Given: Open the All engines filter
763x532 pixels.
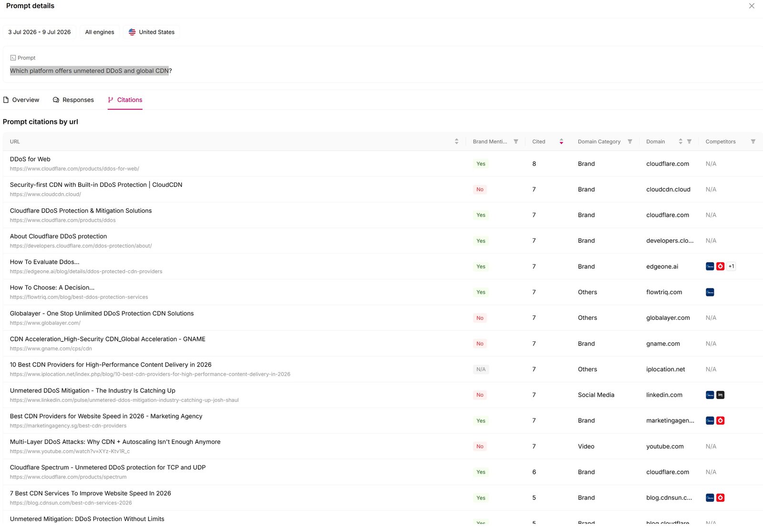Looking at the screenshot, I should (x=100, y=32).
